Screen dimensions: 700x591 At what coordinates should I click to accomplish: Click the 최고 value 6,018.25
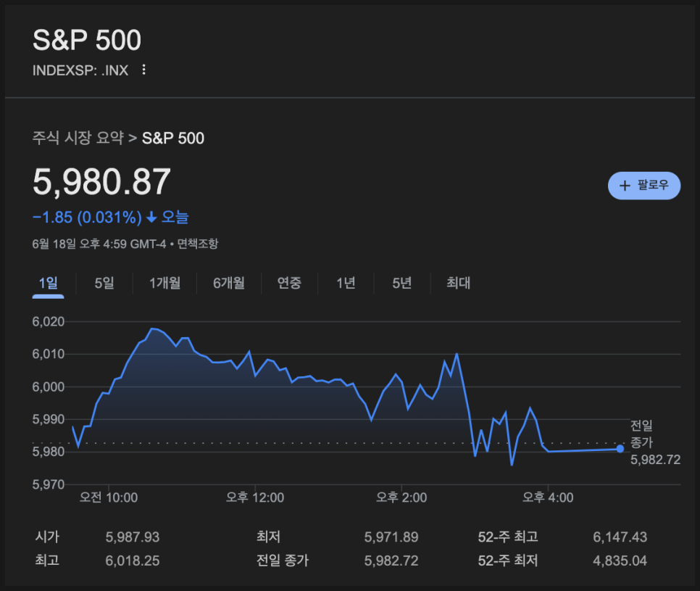point(133,561)
